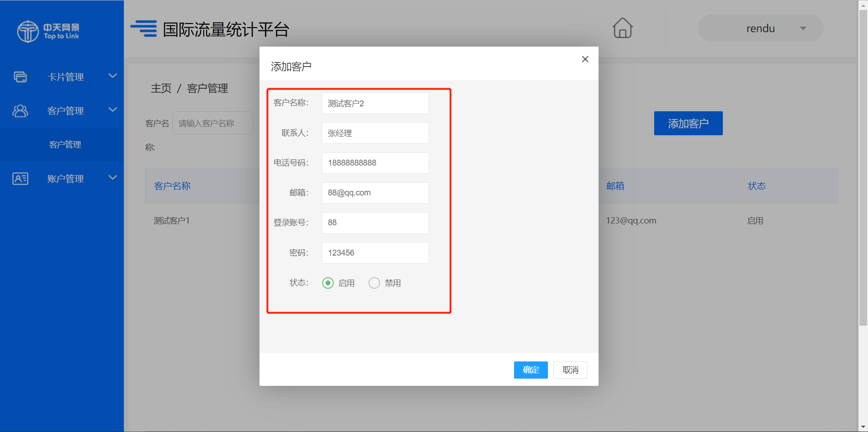This screenshot has width=868, height=432.
Task: Click the blue 添加客户 button
Action: click(x=688, y=123)
